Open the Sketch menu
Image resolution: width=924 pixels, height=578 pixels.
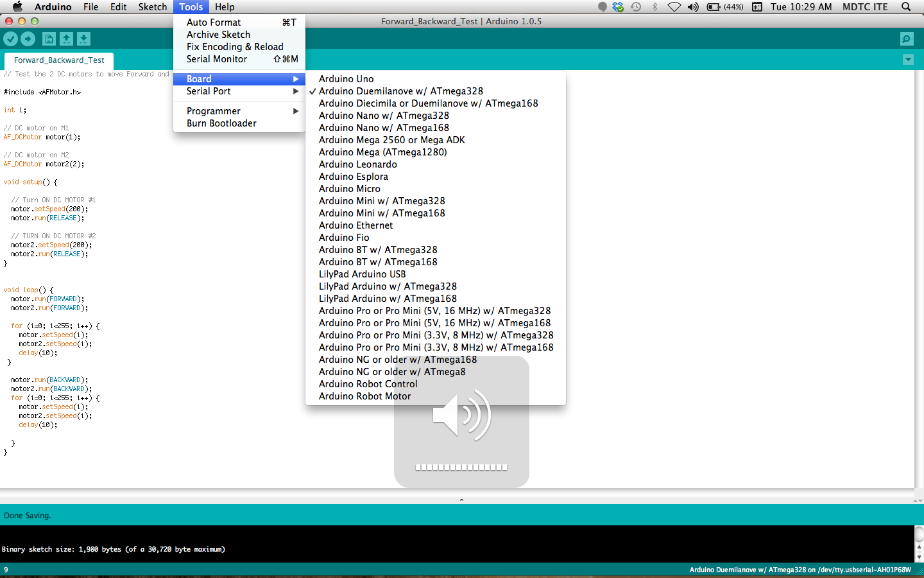pyautogui.click(x=153, y=6)
